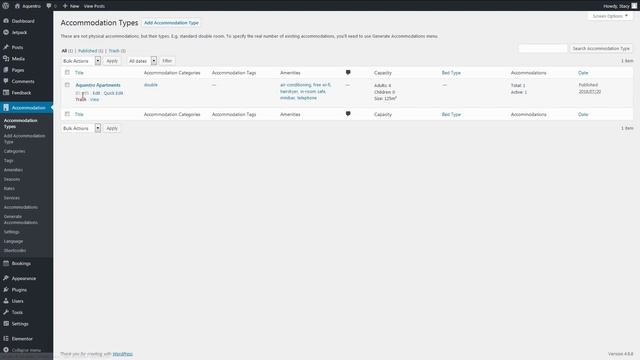Viewport: 640px width, 360px height.
Task: Click Edit under Aquentro Apartments
Action: [96, 93]
